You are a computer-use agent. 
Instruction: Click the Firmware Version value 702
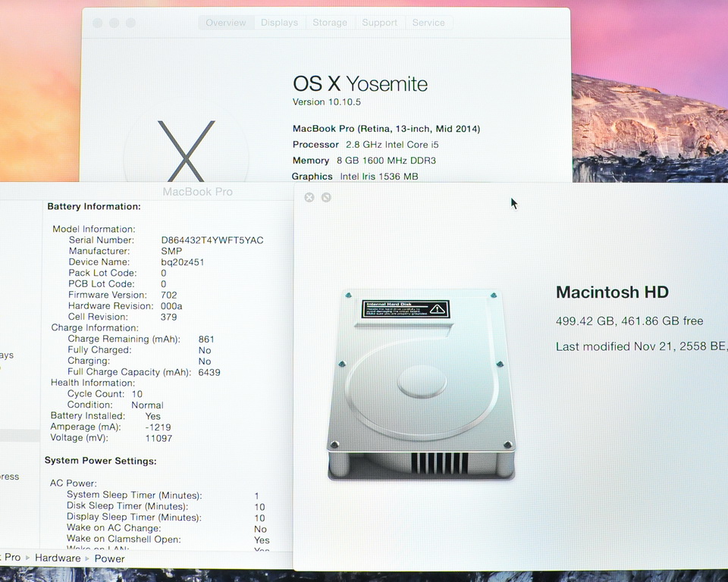tap(169, 296)
